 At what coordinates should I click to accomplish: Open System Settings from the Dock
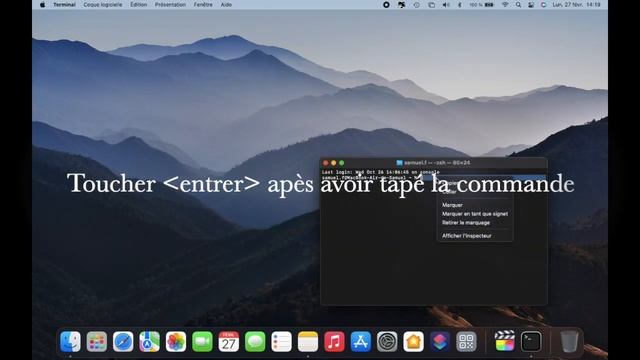(x=387, y=341)
